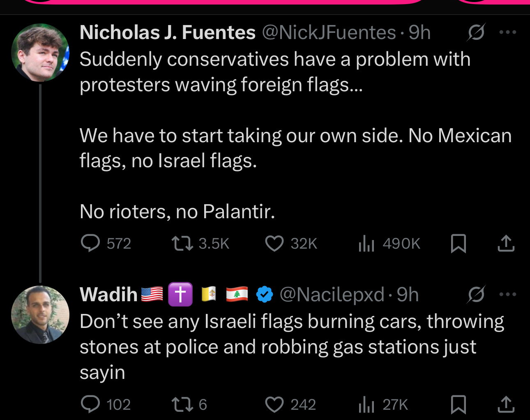This screenshot has width=530, height=420.
Task: Open Nicholas J. Fuentes profile picture
Action: (x=40, y=52)
